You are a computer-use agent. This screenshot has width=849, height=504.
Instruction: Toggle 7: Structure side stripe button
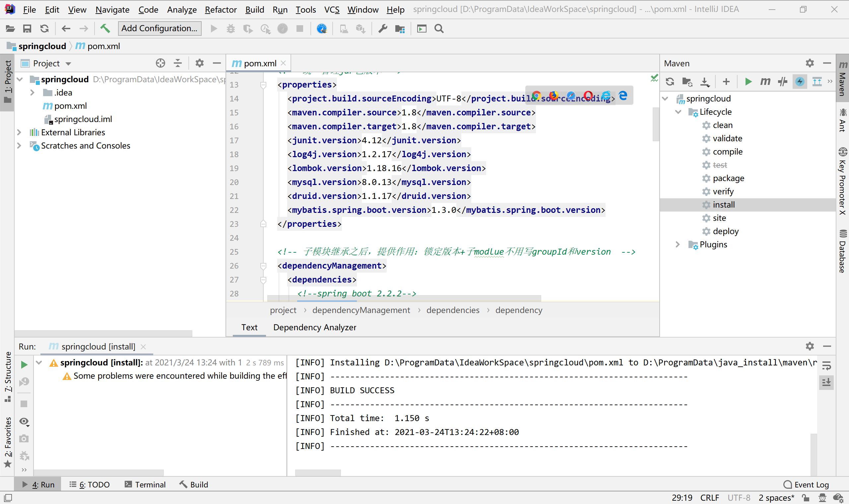coord(8,377)
